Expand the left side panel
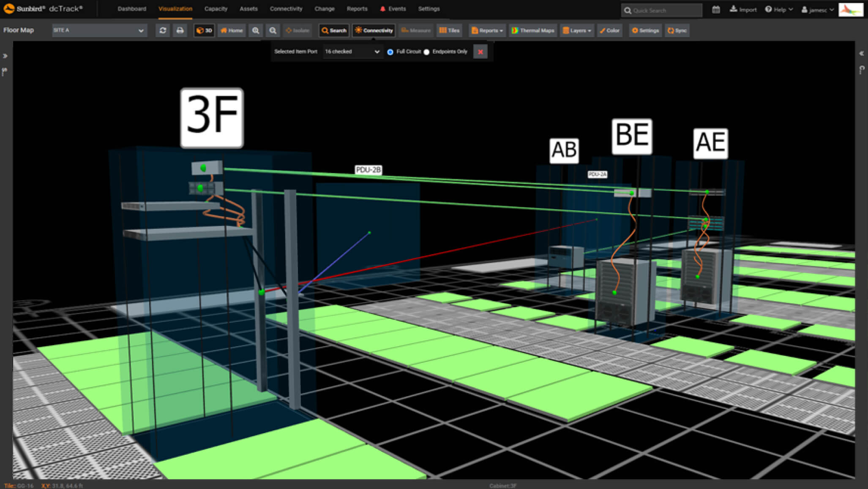Image resolution: width=868 pixels, height=489 pixels. point(5,56)
